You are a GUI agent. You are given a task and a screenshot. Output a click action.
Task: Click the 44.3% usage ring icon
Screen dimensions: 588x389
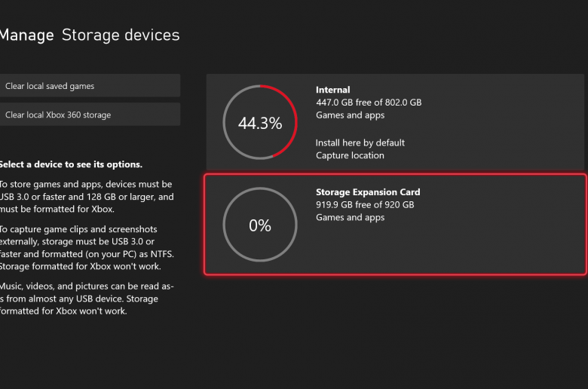coord(260,122)
